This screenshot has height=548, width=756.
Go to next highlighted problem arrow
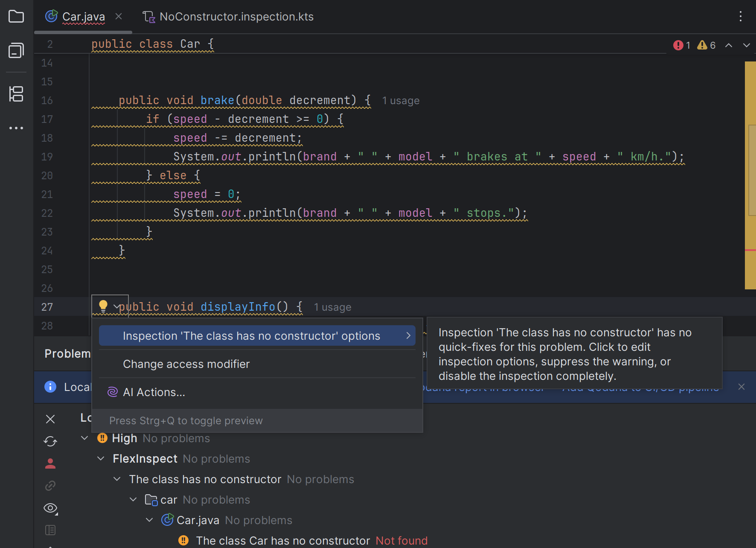coord(747,45)
